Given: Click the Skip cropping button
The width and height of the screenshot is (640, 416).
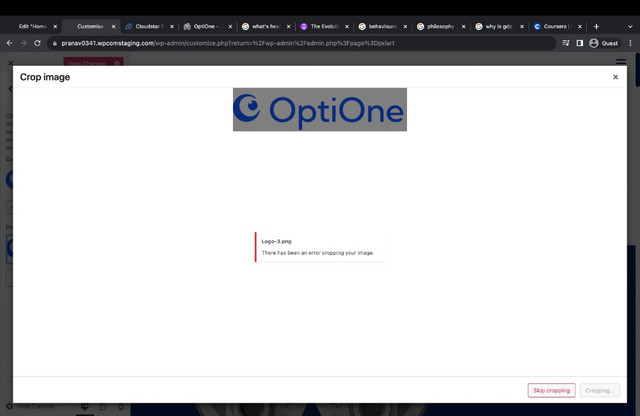Looking at the screenshot, I should [x=551, y=390].
